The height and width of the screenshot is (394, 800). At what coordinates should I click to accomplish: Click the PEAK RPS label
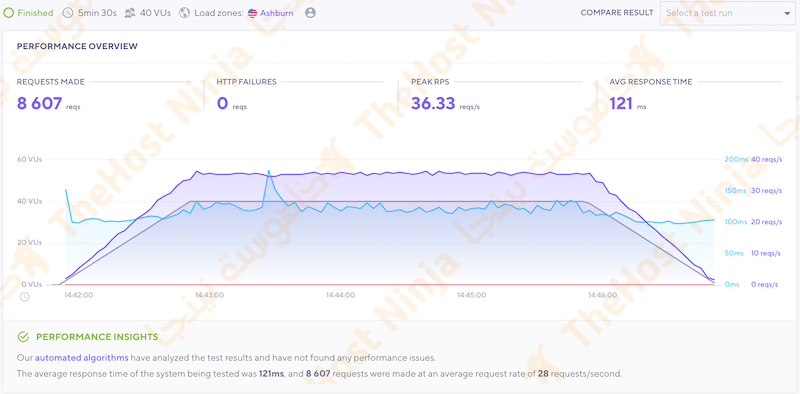point(430,82)
